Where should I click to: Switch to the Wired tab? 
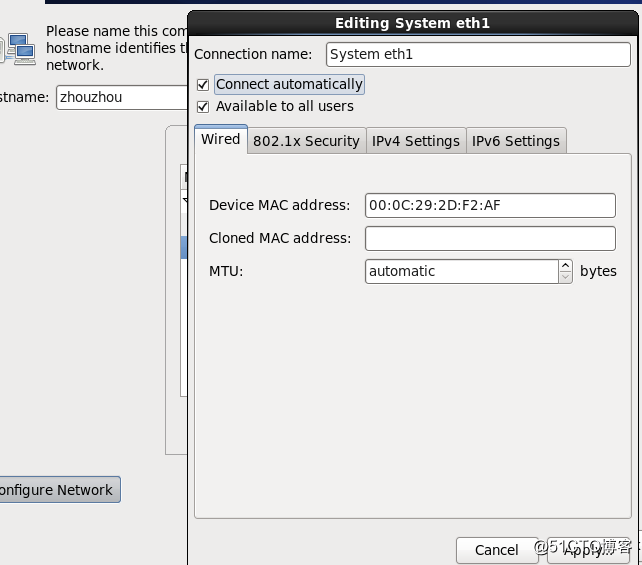[x=221, y=139]
